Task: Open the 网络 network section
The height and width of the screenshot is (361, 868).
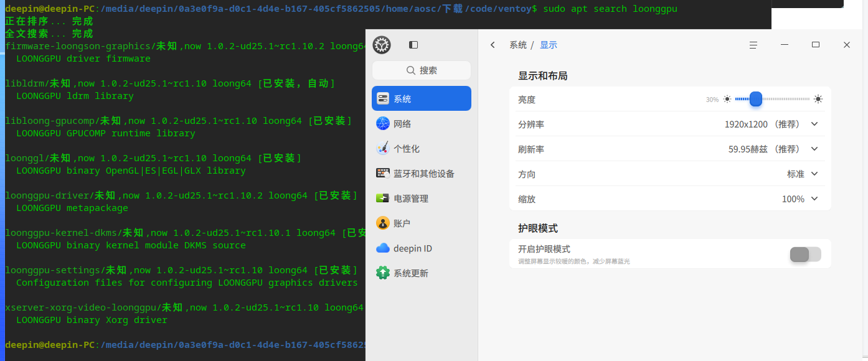Action: click(x=422, y=124)
